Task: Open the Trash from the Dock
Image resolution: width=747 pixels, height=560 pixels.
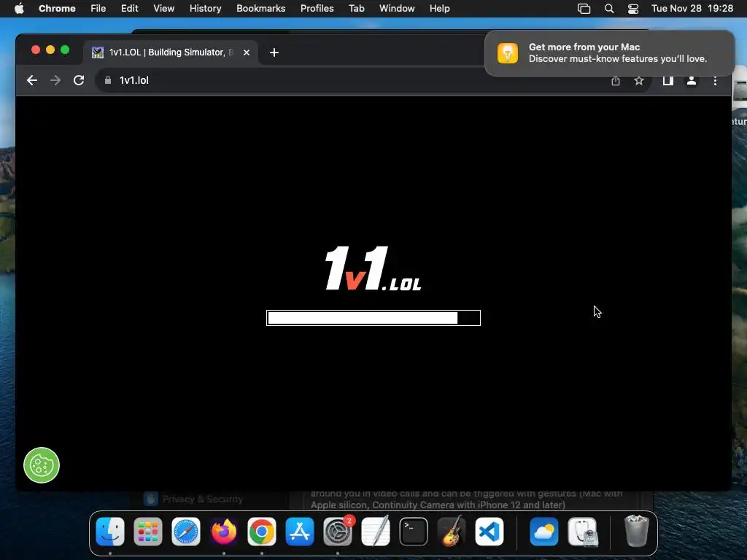Action: pos(636,532)
